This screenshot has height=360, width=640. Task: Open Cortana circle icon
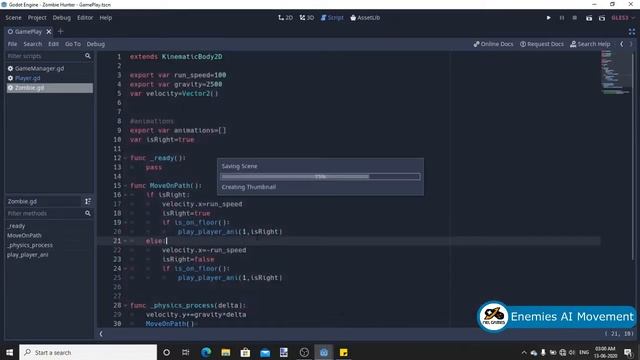[167, 352]
